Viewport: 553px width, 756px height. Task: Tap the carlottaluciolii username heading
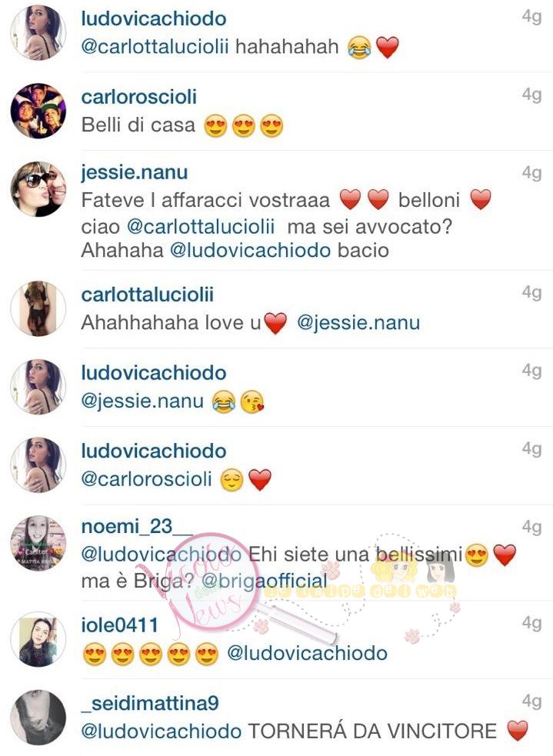tap(147, 295)
